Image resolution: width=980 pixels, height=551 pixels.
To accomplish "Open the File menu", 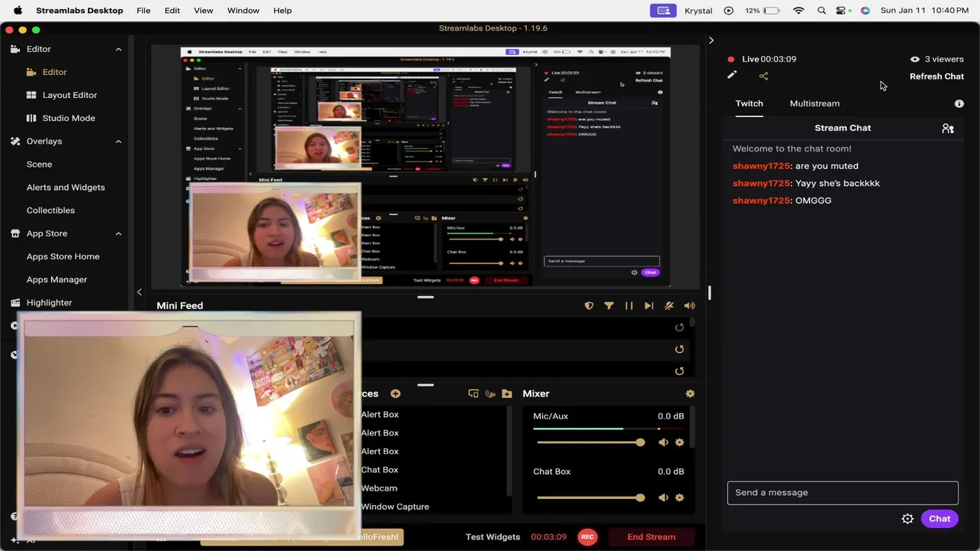I will pyautogui.click(x=143, y=11).
